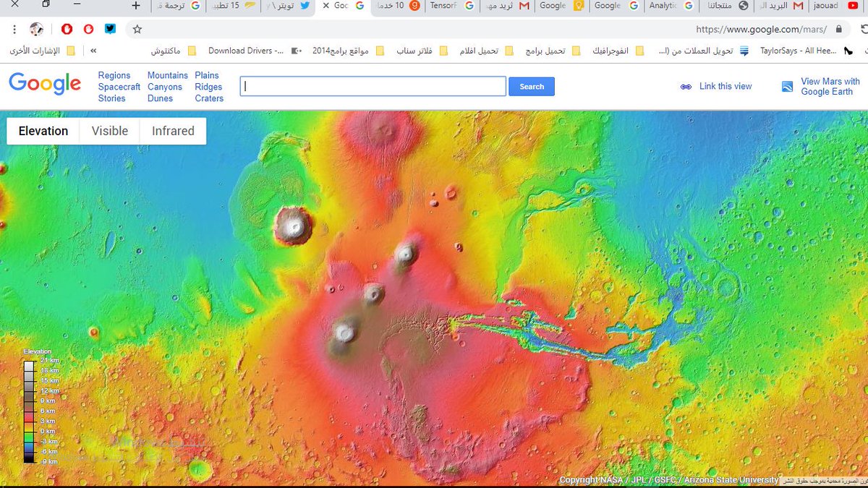Open the فلاتر سناب bookmark folder

tap(422, 51)
